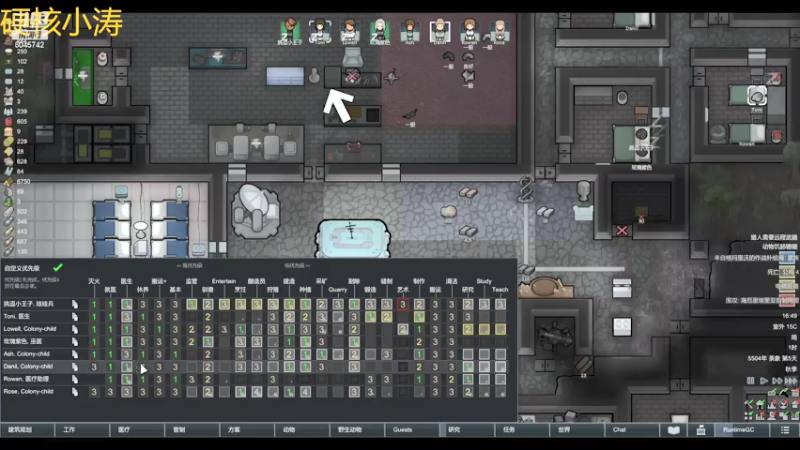This screenshot has height=450, width=800.
Task: Select the glowing cyan pod structure
Action: tap(353, 238)
